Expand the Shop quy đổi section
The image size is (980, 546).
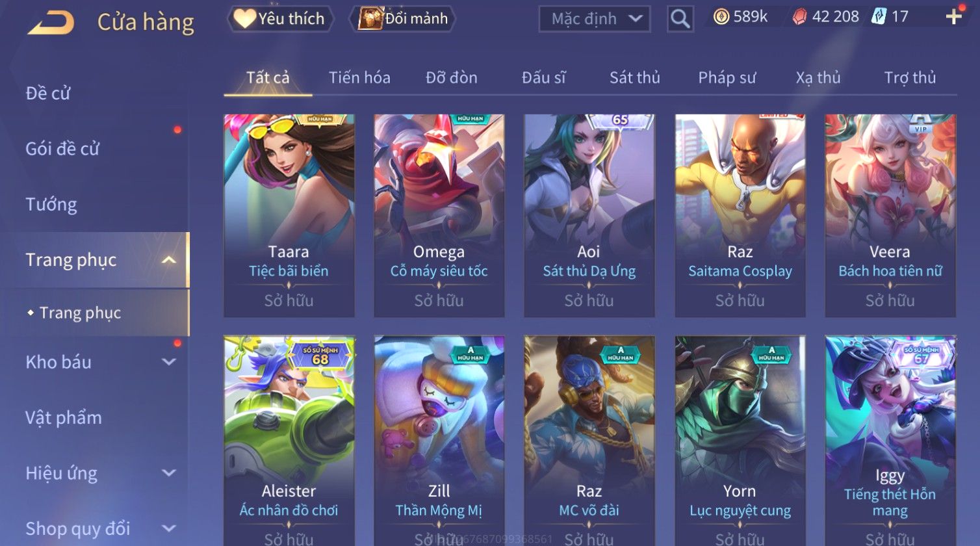(x=169, y=528)
